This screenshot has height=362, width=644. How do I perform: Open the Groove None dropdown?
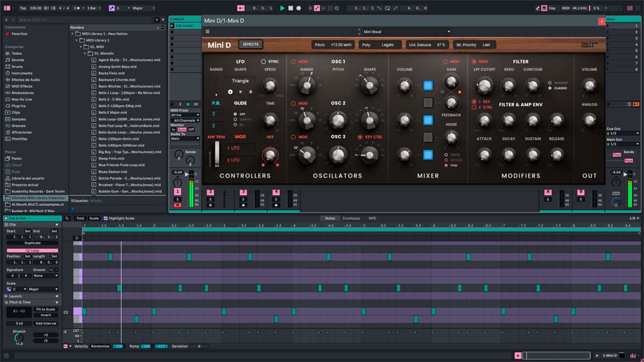click(46, 276)
